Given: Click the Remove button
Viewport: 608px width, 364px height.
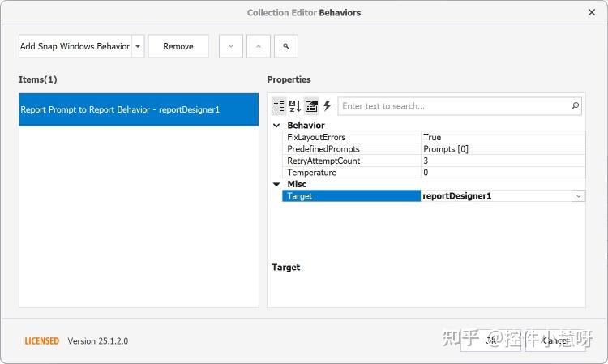Looking at the screenshot, I should [178, 46].
